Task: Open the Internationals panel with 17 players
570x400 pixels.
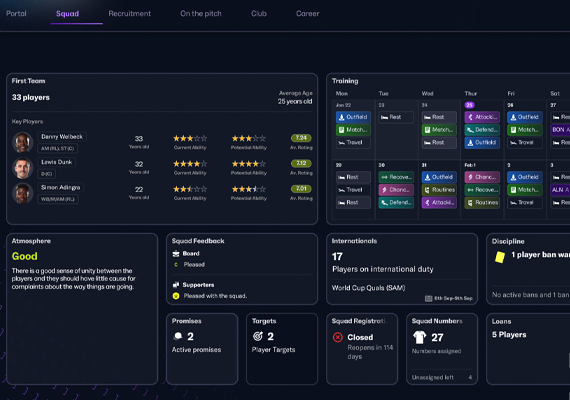Action: tap(402, 269)
